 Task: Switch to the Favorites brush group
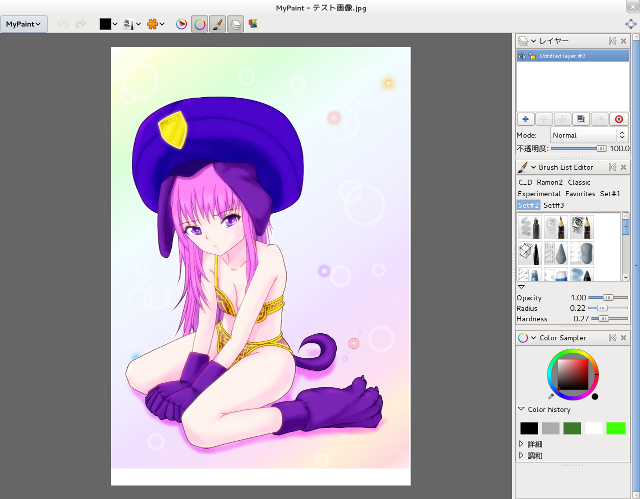(580, 194)
